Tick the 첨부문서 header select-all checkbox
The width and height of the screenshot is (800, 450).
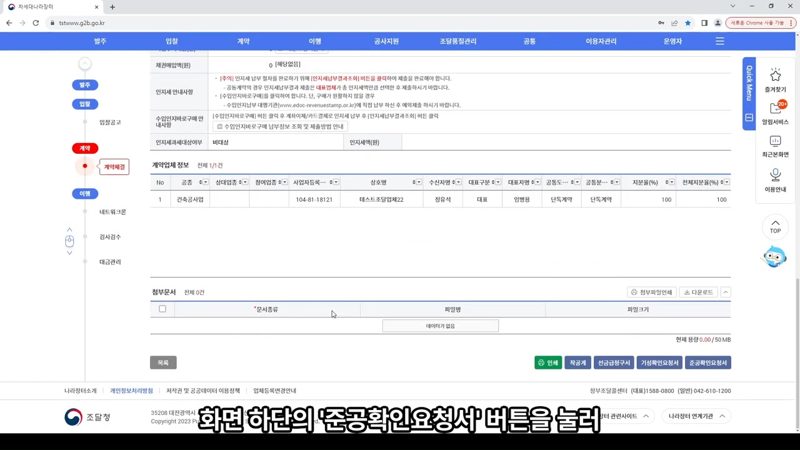click(162, 309)
